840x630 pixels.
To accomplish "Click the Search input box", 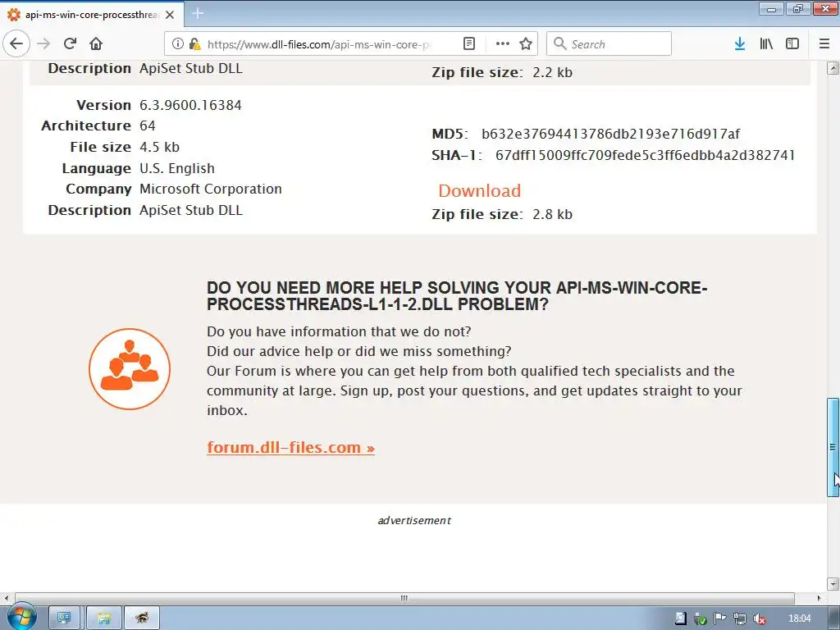I will (609, 44).
